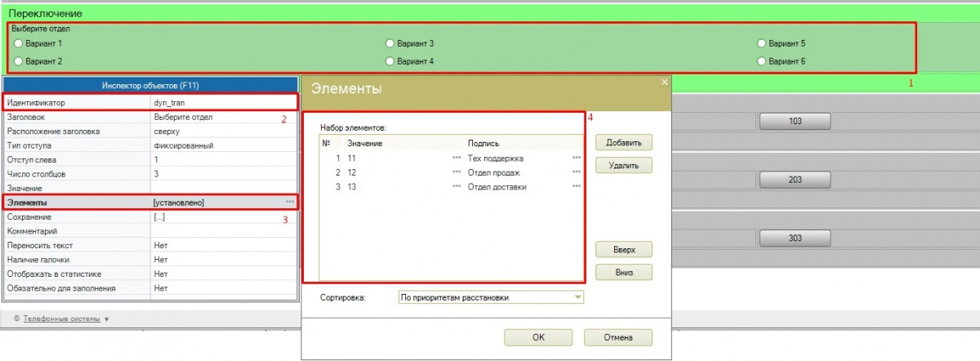Screen dimensions: 980x361
Task: Select the Вариант 4 radio button
Action: tap(390, 61)
